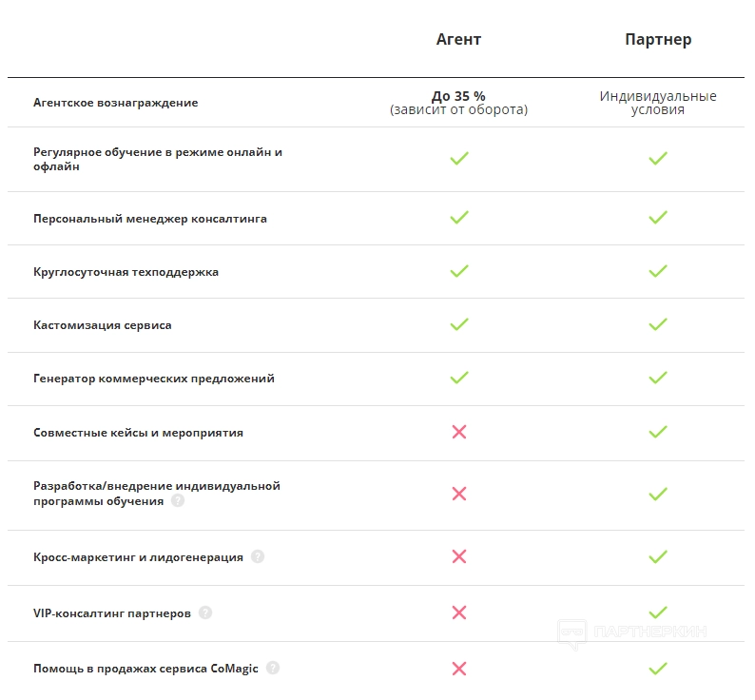Click Partner checkmark for Кастомизация сервиса row

(658, 324)
